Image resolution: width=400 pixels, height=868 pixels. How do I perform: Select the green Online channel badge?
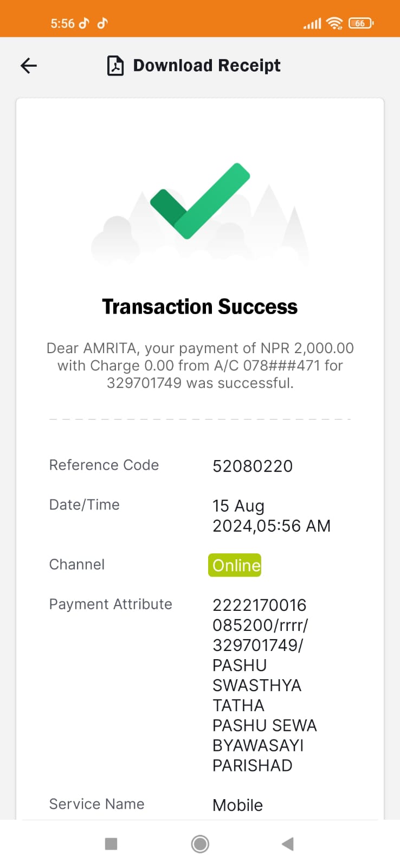click(235, 565)
